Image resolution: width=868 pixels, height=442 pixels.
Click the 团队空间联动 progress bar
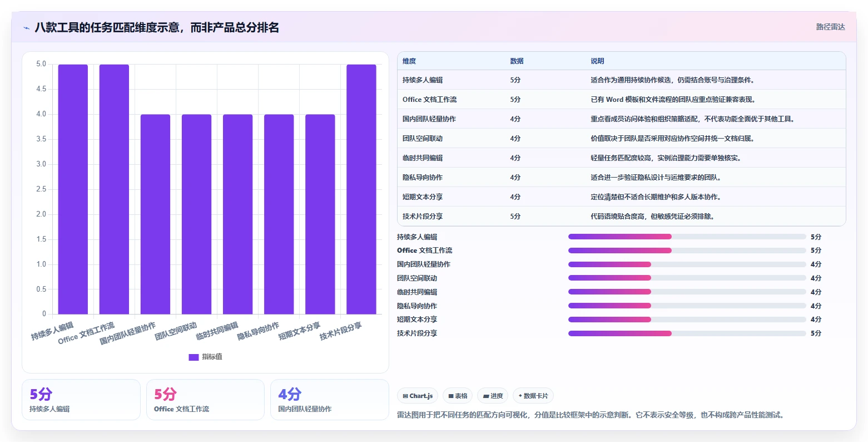(x=687, y=278)
